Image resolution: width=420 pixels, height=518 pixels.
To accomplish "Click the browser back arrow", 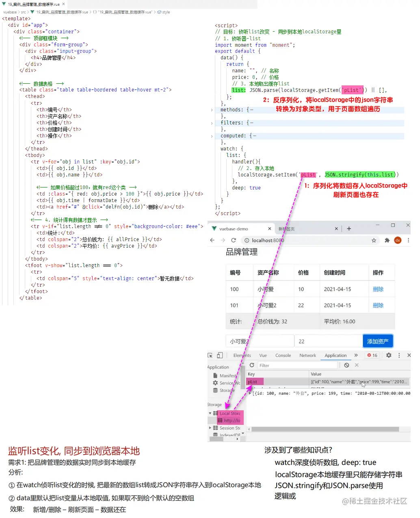I will pyautogui.click(x=212, y=240).
